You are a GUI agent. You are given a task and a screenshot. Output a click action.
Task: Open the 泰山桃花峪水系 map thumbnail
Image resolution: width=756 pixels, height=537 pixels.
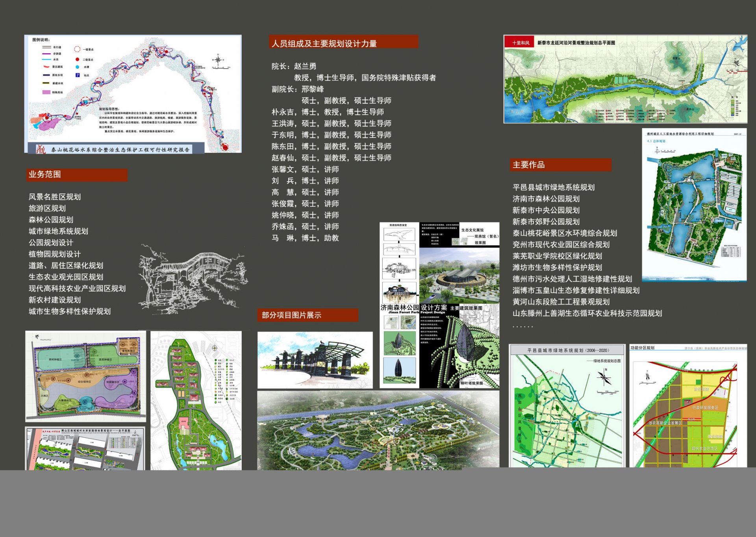(133, 94)
